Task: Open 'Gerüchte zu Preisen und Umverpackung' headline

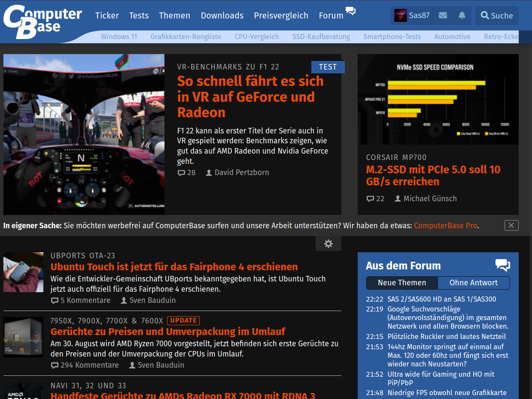Action: pos(168,332)
